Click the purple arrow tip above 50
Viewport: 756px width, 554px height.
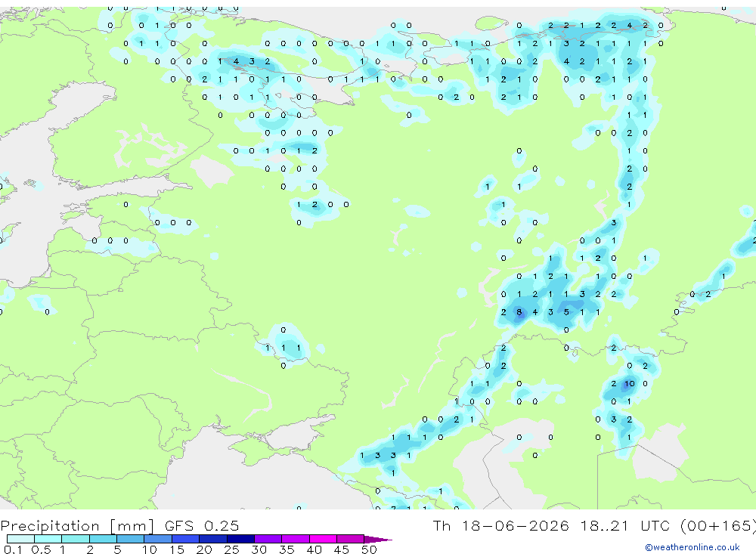378,540
